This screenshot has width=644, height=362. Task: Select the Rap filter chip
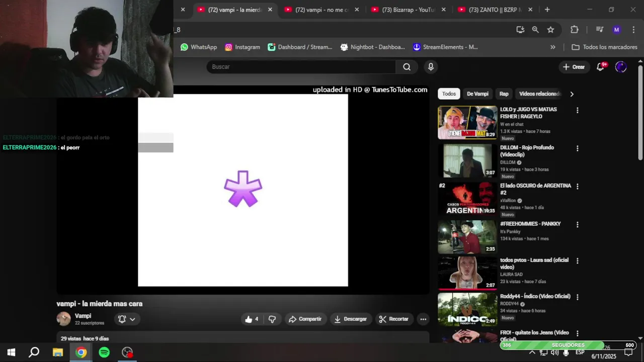coord(504,94)
